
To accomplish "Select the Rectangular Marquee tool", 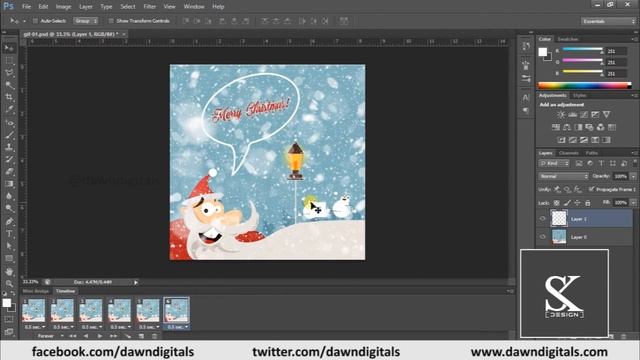I will click(9, 60).
